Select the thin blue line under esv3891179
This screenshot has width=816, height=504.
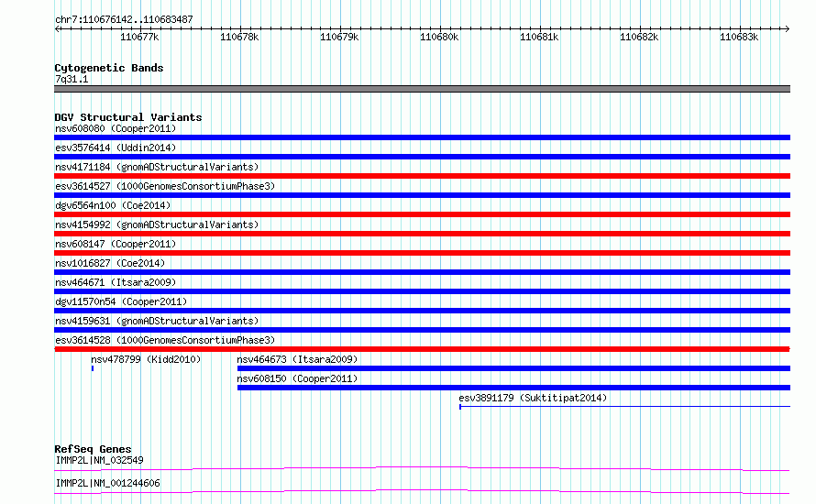(624, 406)
